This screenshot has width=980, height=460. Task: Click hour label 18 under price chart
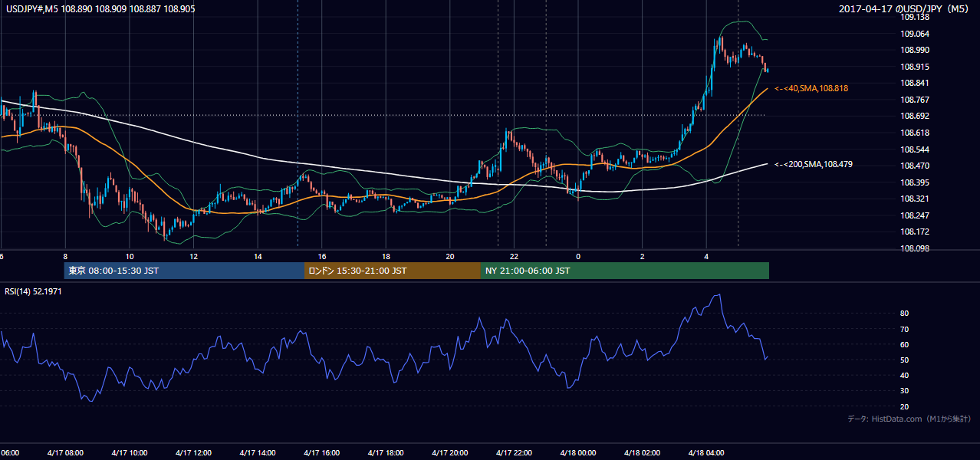pyautogui.click(x=386, y=256)
